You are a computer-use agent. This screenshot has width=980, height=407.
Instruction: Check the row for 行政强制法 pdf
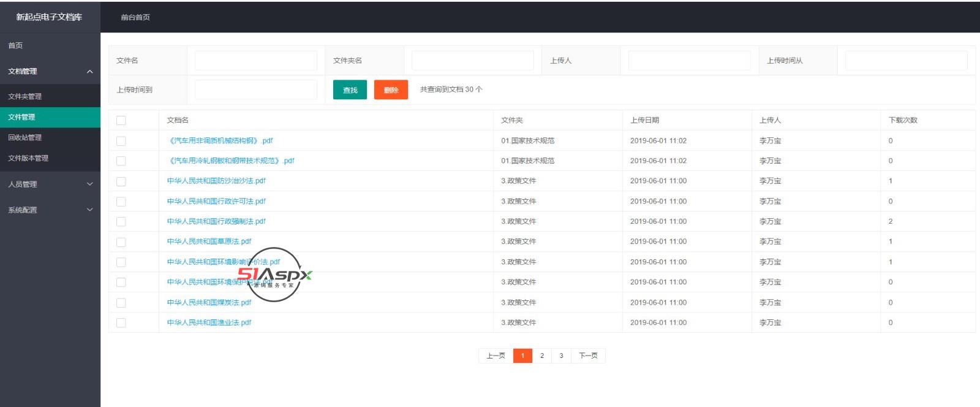pyautogui.click(x=121, y=222)
